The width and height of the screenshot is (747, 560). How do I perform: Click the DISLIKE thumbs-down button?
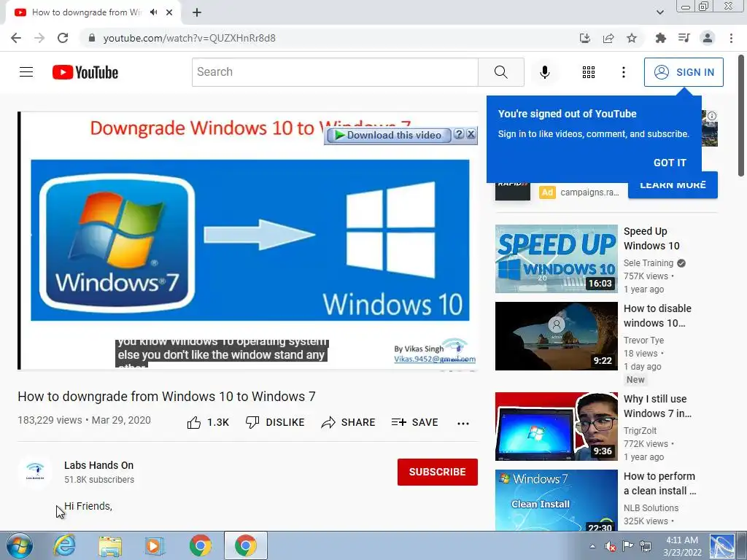coord(275,422)
